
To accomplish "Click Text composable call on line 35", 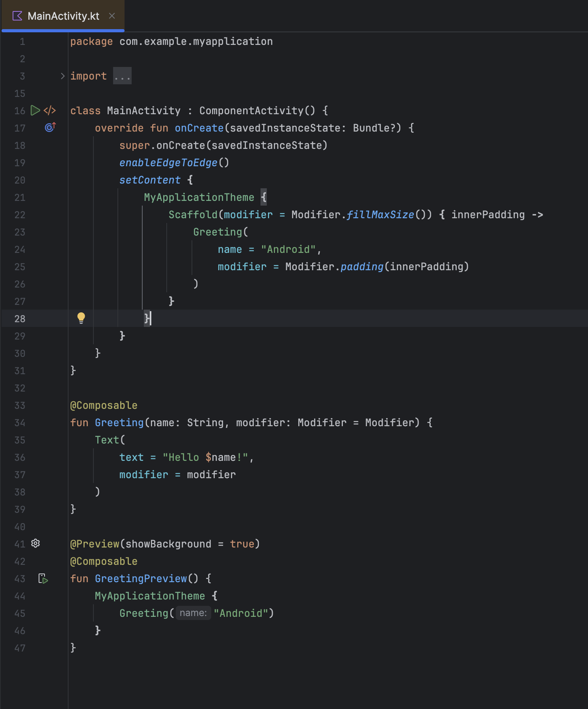I will coord(107,440).
